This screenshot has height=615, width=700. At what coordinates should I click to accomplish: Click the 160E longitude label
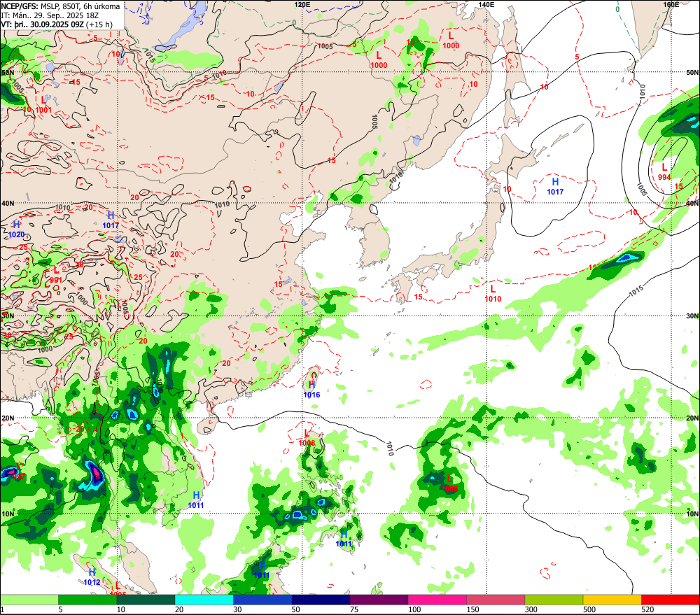671,4
